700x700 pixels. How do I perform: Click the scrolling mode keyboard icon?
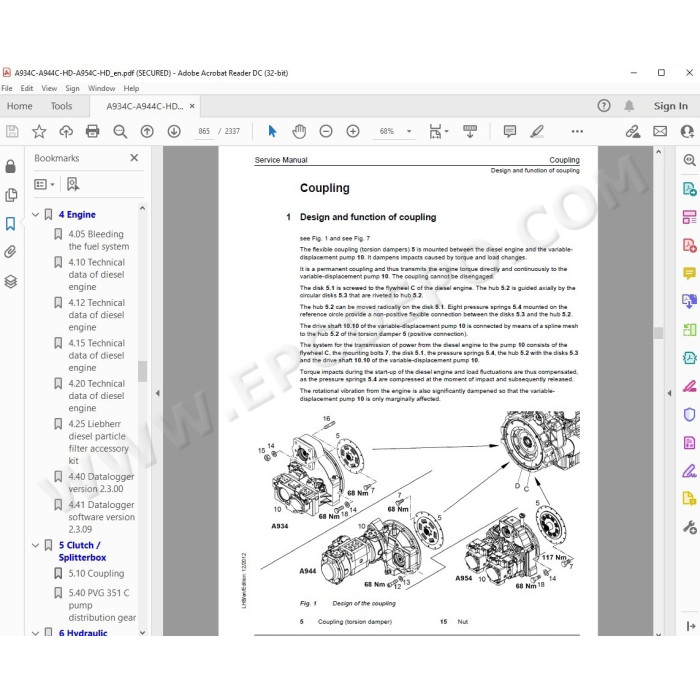(470, 131)
